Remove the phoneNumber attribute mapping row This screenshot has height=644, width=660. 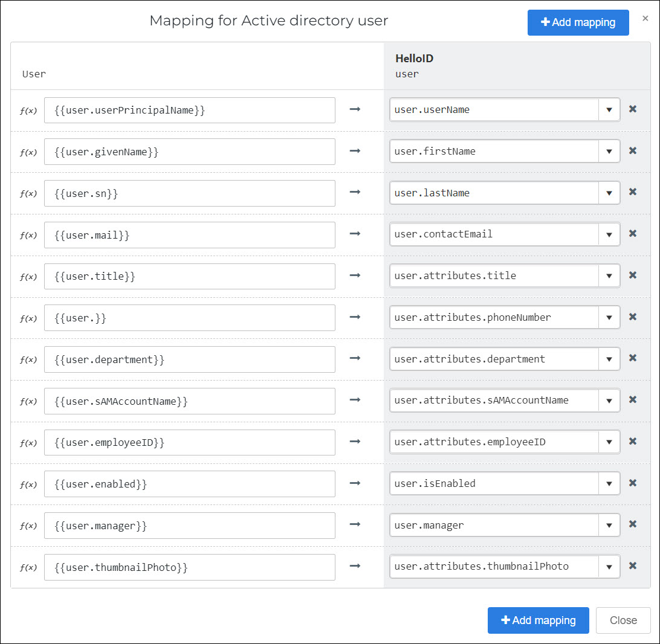point(633,317)
